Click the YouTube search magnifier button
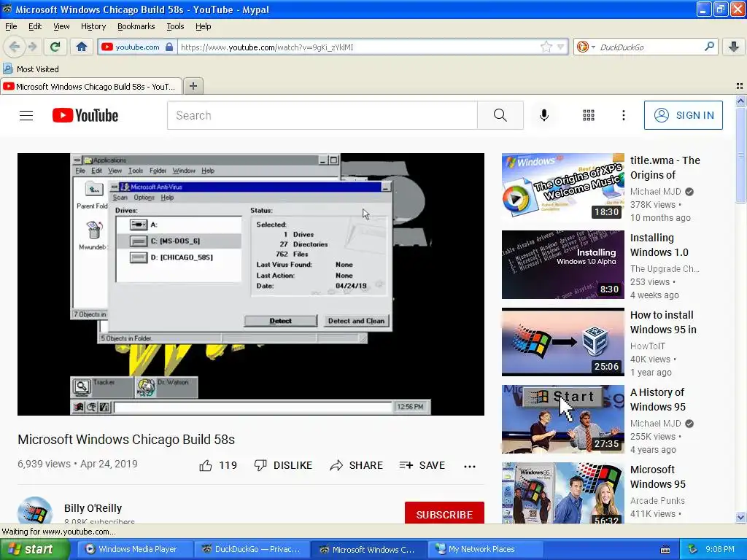Screen dimensions: 747x560 500,115
